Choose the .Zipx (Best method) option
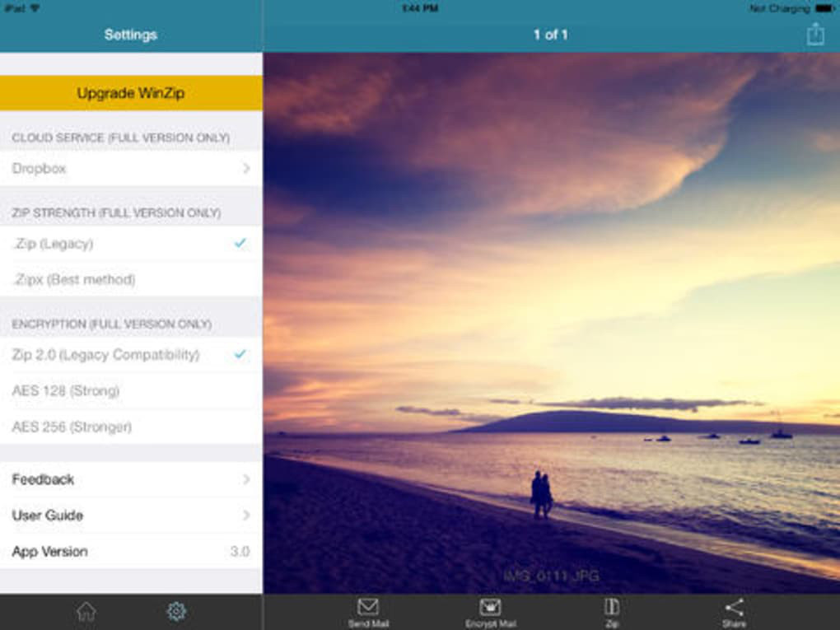 tap(131, 279)
